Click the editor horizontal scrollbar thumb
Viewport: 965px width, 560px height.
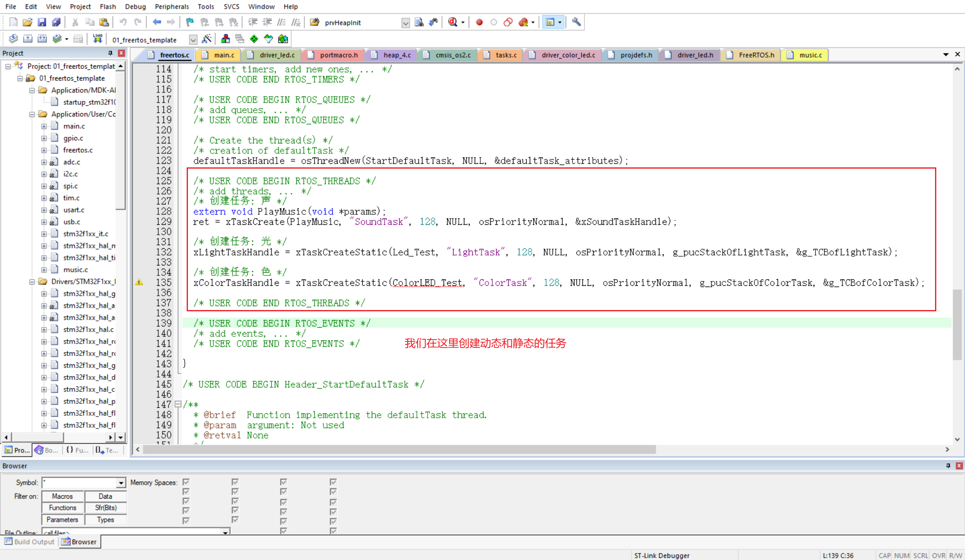[399, 450]
